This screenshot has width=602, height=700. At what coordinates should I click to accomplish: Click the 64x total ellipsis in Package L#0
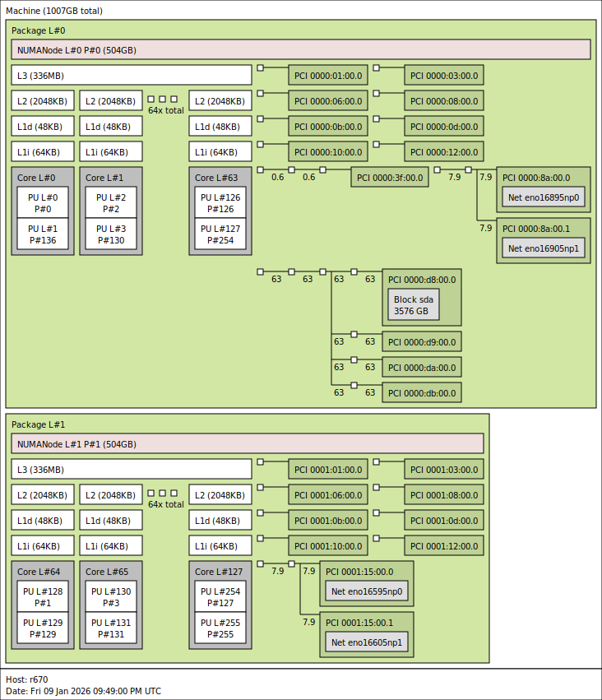point(165,104)
